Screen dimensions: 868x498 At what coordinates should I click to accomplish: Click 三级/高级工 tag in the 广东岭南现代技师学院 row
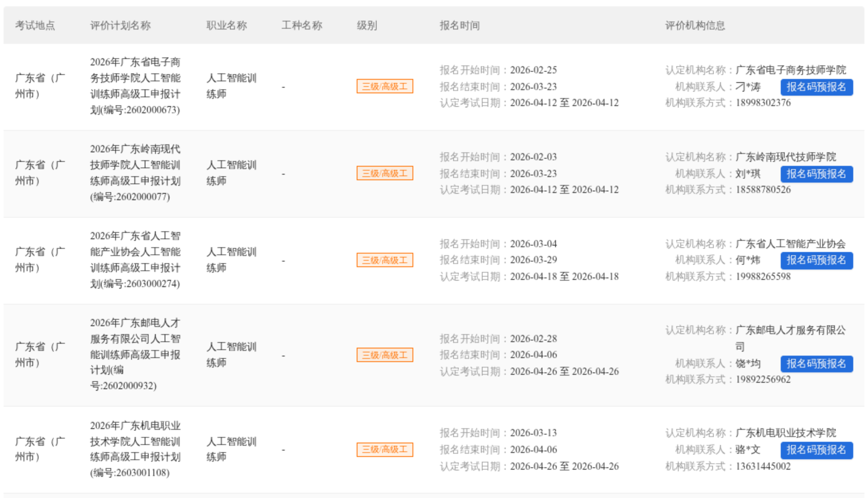pyautogui.click(x=385, y=173)
